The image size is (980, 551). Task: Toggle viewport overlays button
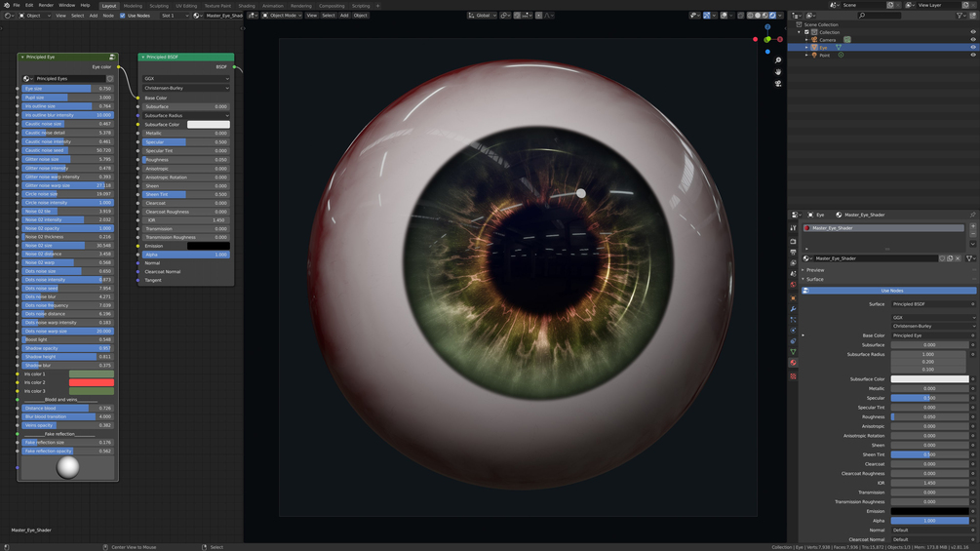724,15
